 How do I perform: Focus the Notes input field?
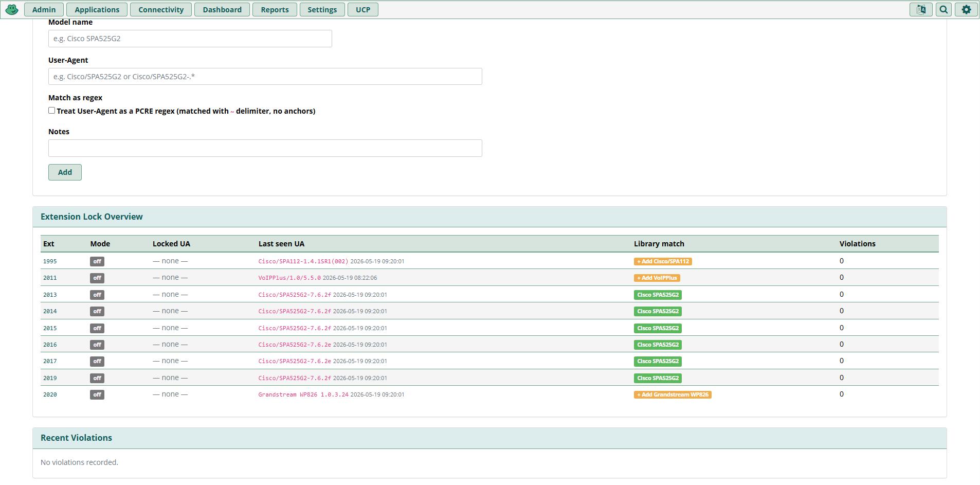tap(265, 148)
